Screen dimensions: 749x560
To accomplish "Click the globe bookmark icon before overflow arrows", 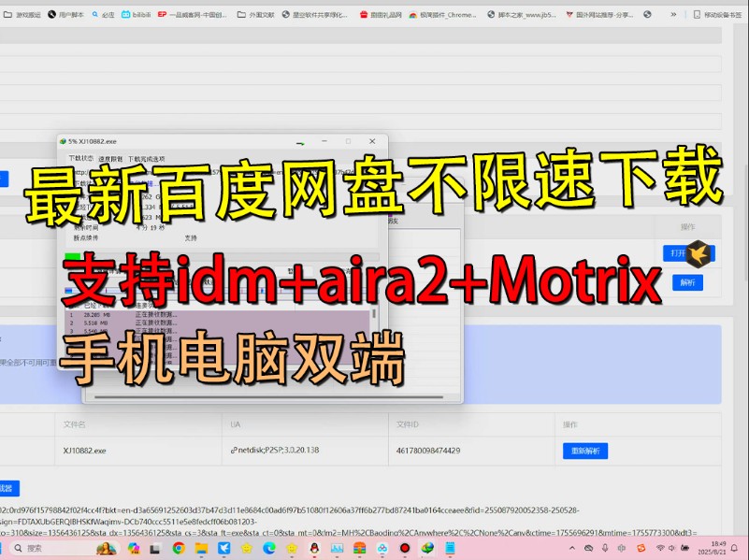I will [647, 15].
